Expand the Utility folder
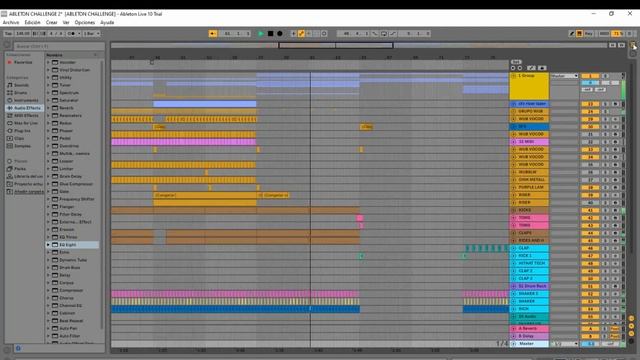The image size is (640, 360). [x=48, y=78]
